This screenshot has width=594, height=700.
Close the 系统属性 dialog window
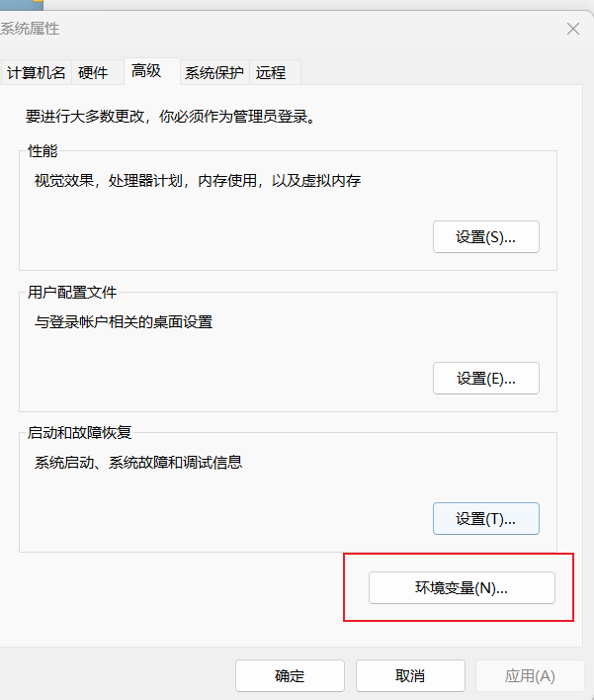click(x=573, y=29)
